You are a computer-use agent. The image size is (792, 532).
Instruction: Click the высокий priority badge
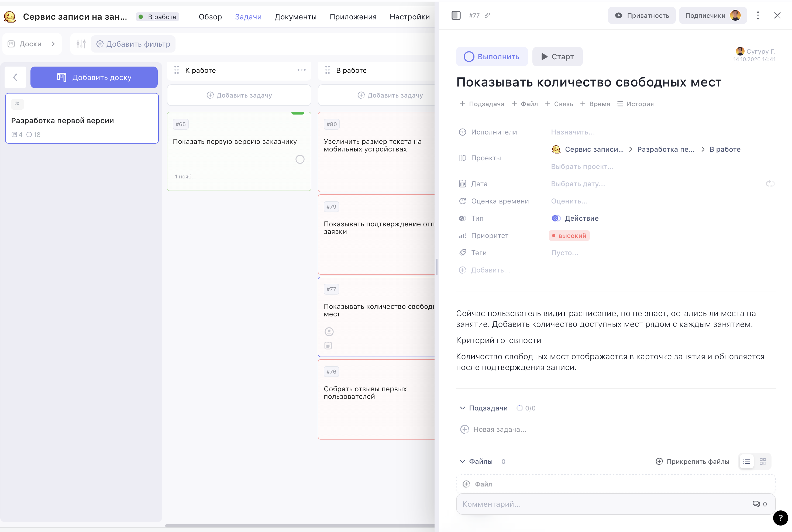tap(569, 236)
